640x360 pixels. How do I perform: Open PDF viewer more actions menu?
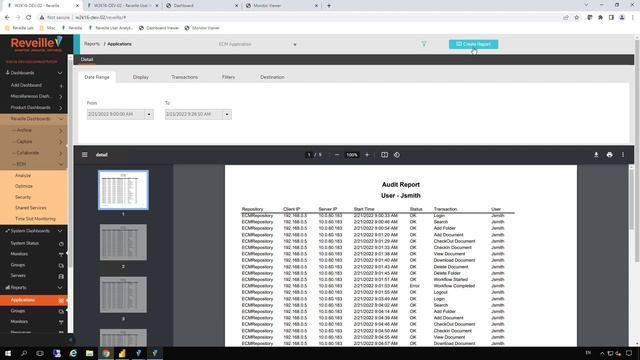623,155
